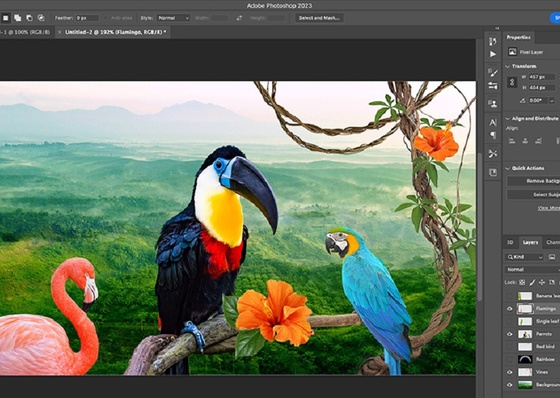Lock layer position icon
This screenshot has height=398, width=560.
point(542,282)
